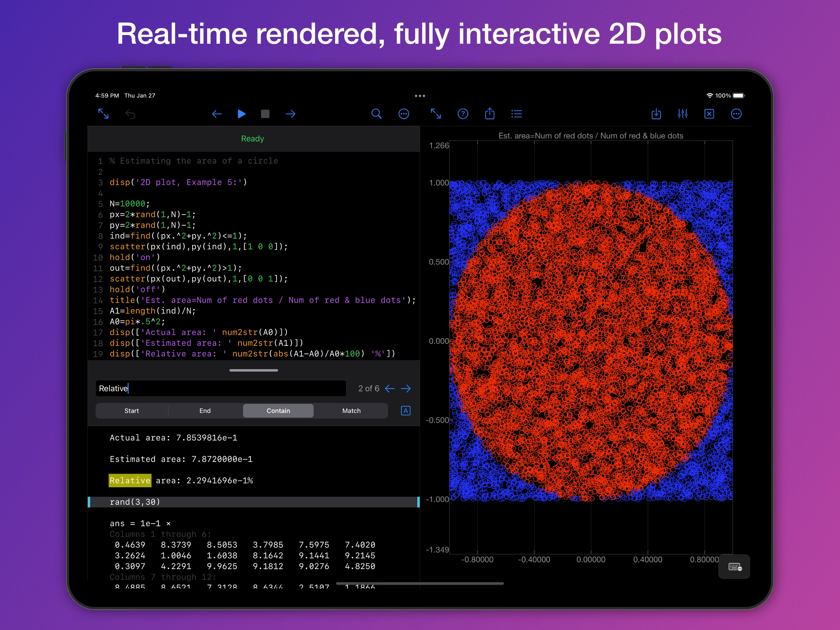Go to previous search result arrow
Viewport: 840px width, 630px height.
click(390, 389)
